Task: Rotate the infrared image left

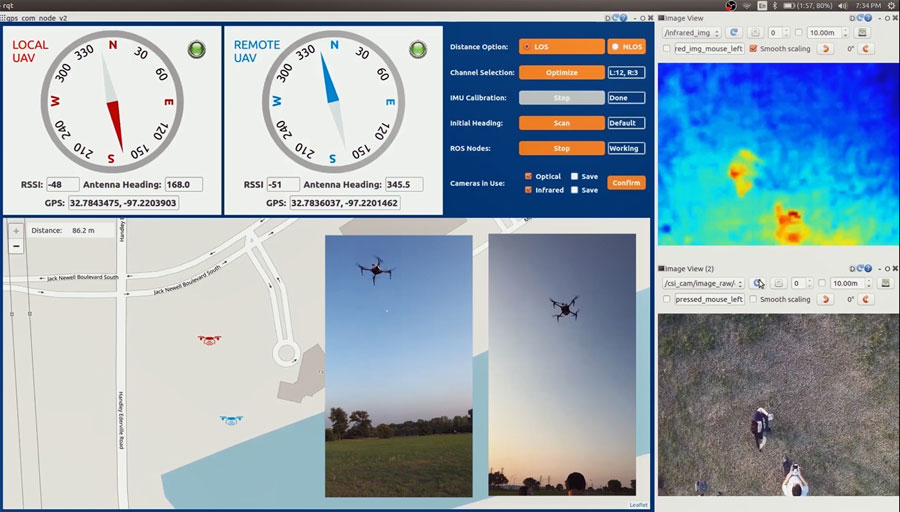Action: (x=826, y=48)
